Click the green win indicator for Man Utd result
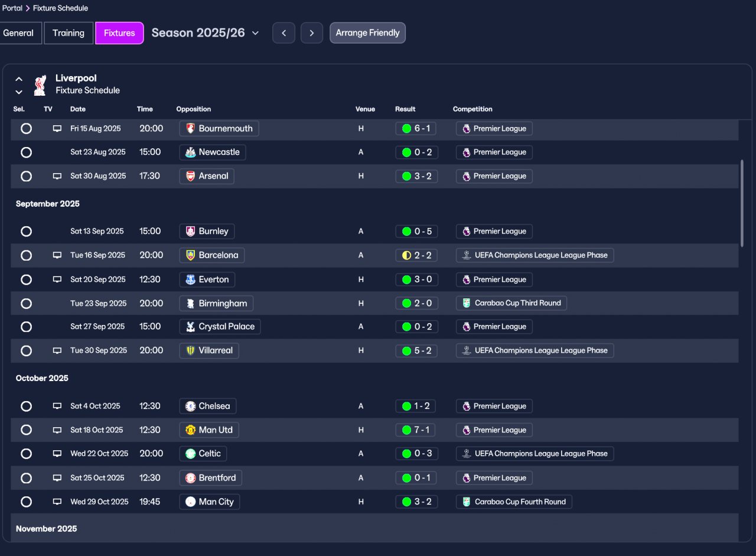Viewport: 756px width, 556px height. (406, 430)
